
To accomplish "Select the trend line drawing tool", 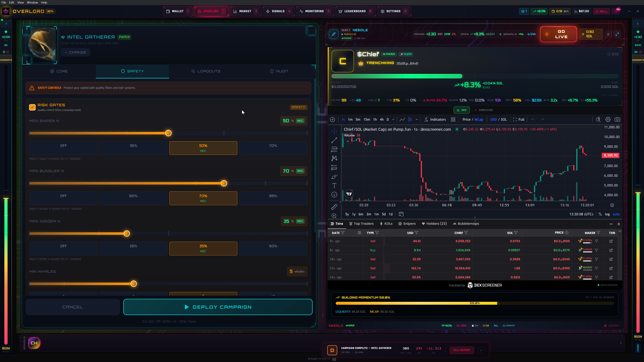I will [x=334, y=140].
